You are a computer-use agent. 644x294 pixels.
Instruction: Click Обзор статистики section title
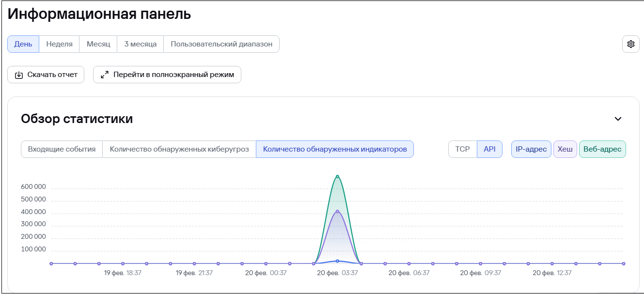(x=77, y=119)
